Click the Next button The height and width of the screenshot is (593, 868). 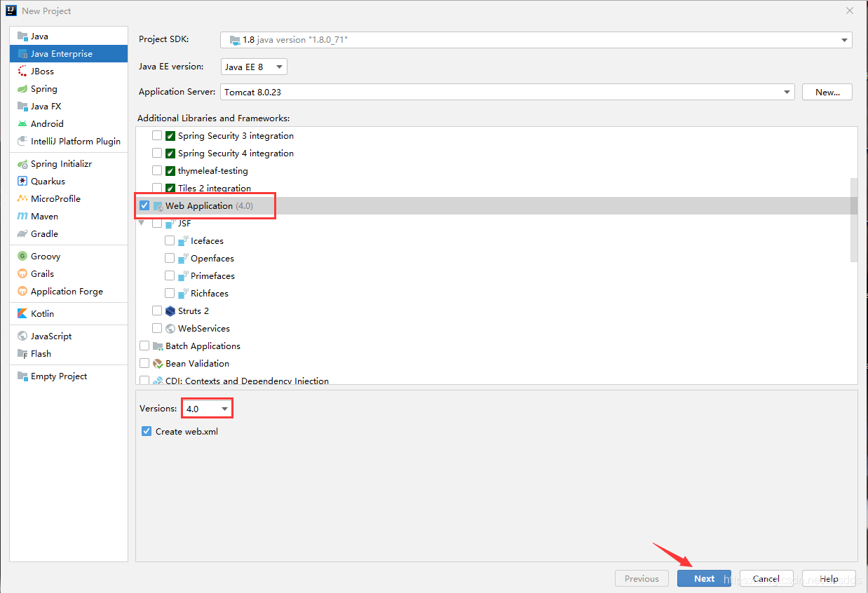[704, 578]
